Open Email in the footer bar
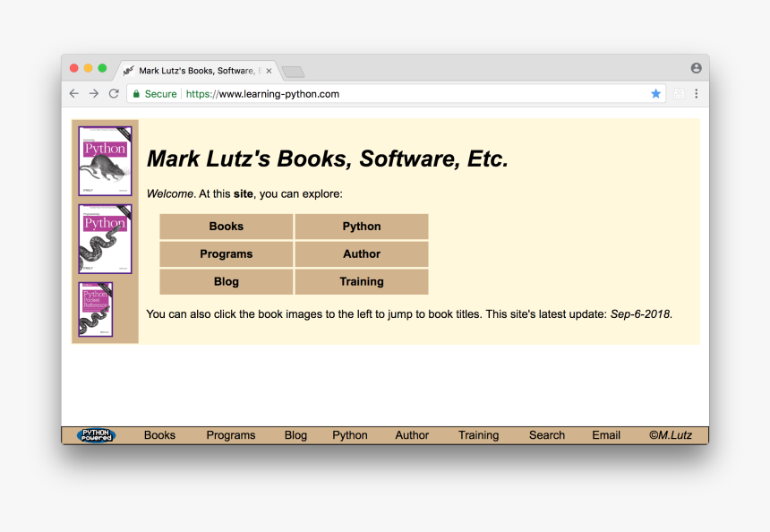The height and width of the screenshot is (532, 770). coord(606,435)
